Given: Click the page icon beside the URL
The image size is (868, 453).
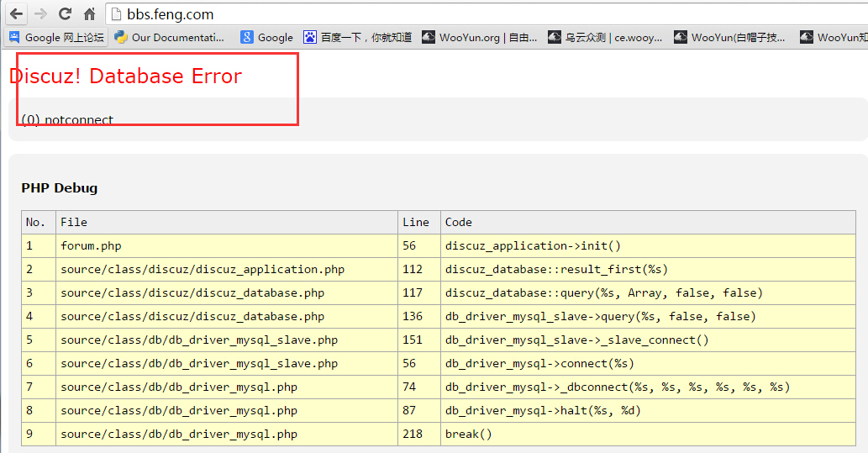Looking at the screenshot, I should pos(116,14).
